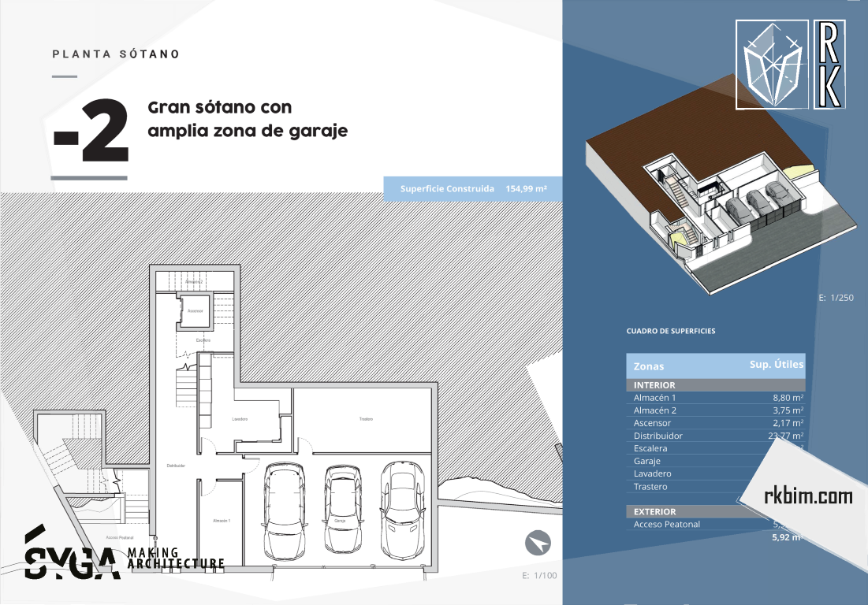This screenshot has height=605, width=868.
Task: Click the SYGA Making Architecture logo
Action: 122,555
